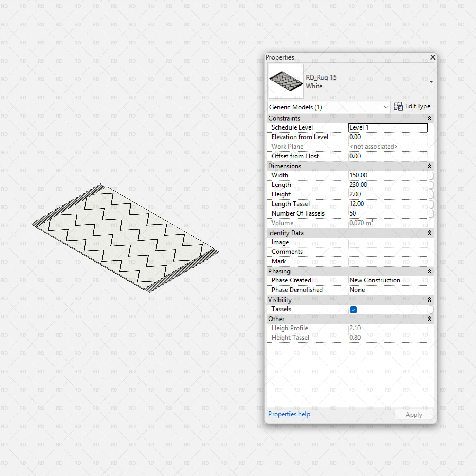Click associate parameter button beside Width
Image resolution: width=476 pixels, height=476 pixels.
pos(431,175)
